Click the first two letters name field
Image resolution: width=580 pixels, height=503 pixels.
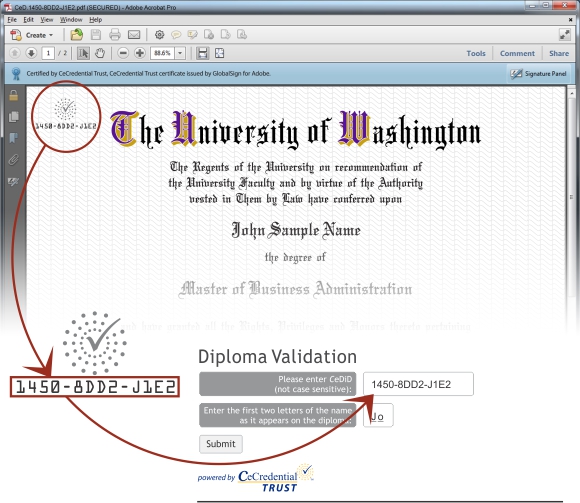(378, 415)
